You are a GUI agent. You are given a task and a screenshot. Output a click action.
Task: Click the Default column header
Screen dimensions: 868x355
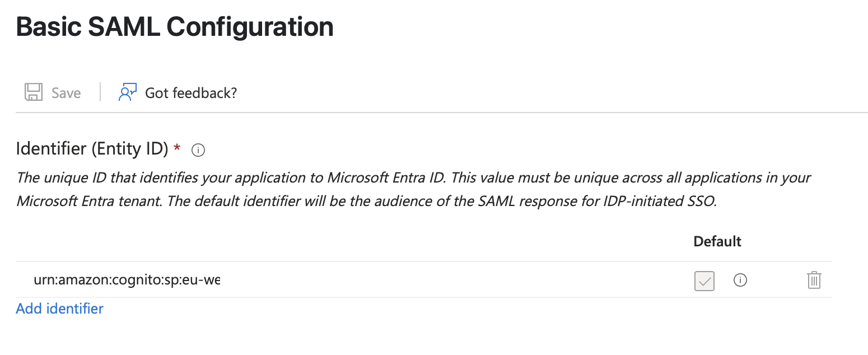717,241
